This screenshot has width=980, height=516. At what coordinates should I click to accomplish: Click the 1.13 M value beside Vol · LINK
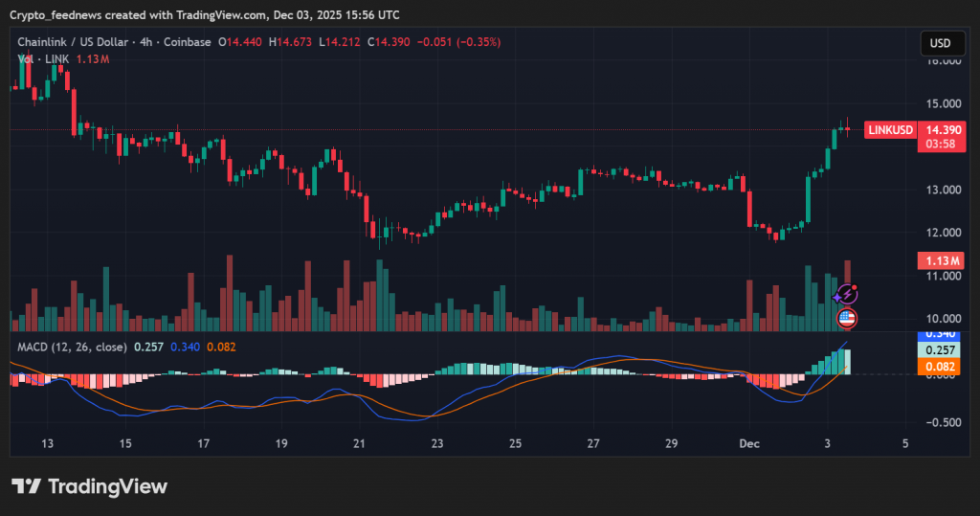pyautogui.click(x=93, y=58)
